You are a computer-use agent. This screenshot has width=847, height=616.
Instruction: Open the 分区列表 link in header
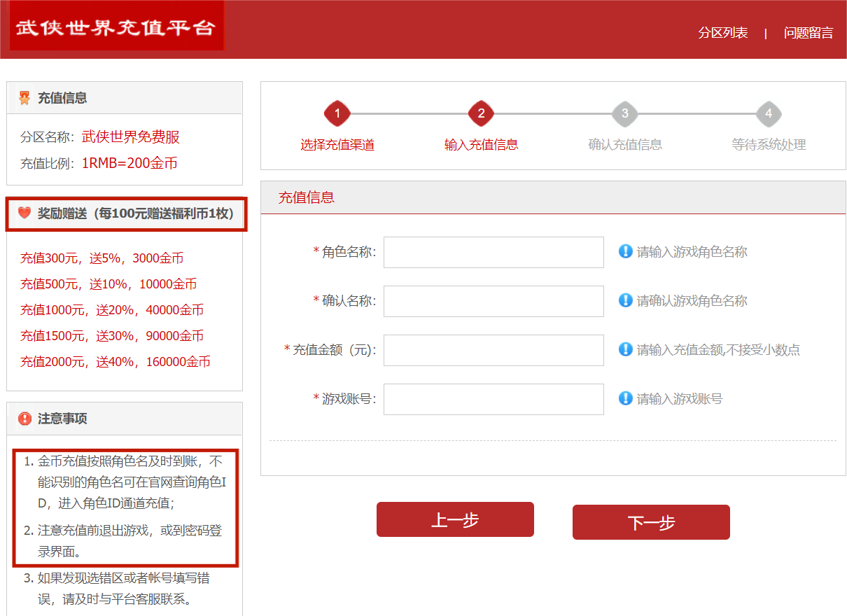click(722, 33)
